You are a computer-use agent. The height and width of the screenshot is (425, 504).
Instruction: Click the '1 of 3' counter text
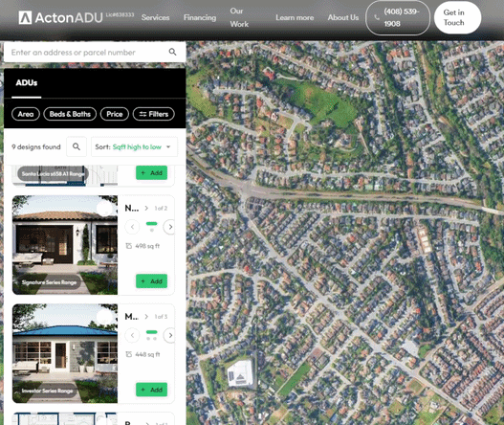pos(161,317)
